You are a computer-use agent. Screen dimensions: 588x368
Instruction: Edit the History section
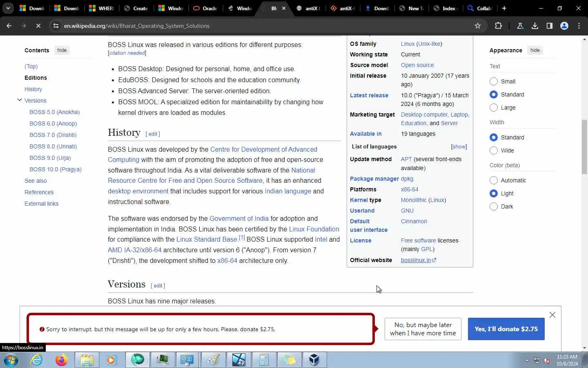tap(153, 134)
